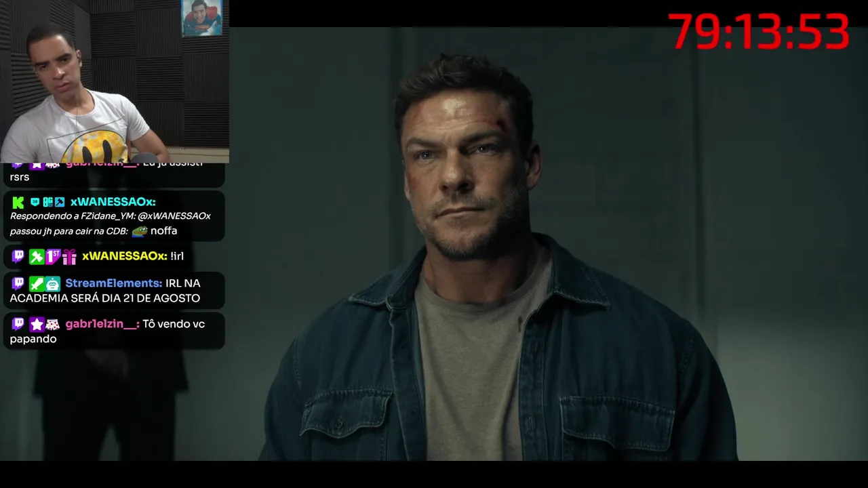Click the Twitch icon on the '!irl' message

coord(18,256)
